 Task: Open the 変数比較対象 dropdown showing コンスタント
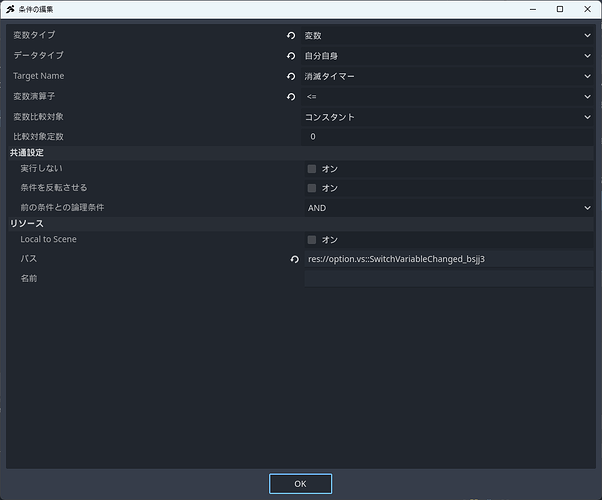pos(448,117)
